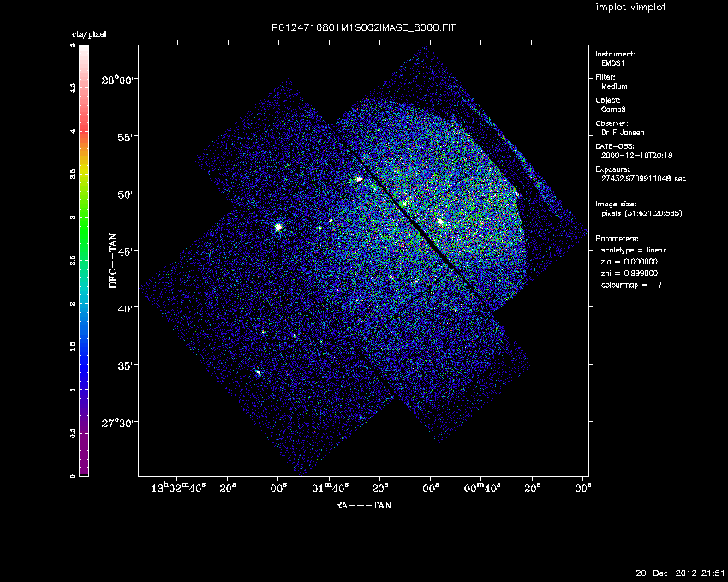The height and width of the screenshot is (582, 728).
Task: Click the 'implot vimplot' text
Action: point(630,8)
